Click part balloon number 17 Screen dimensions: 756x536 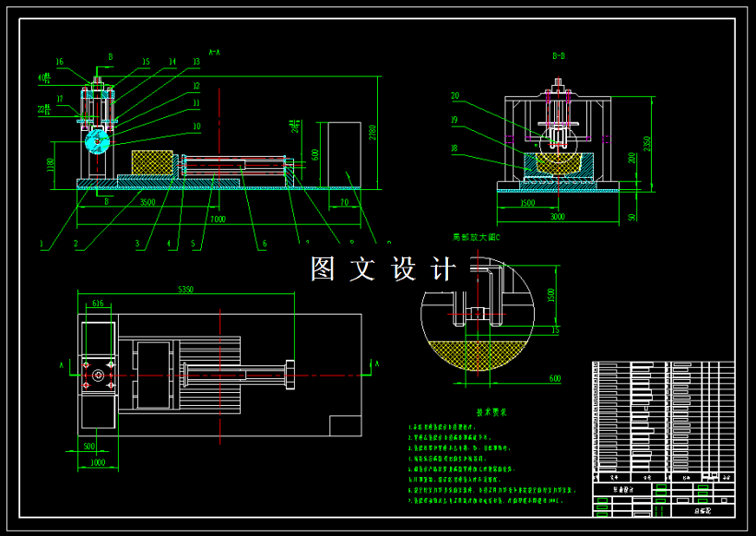pyautogui.click(x=60, y=100)
